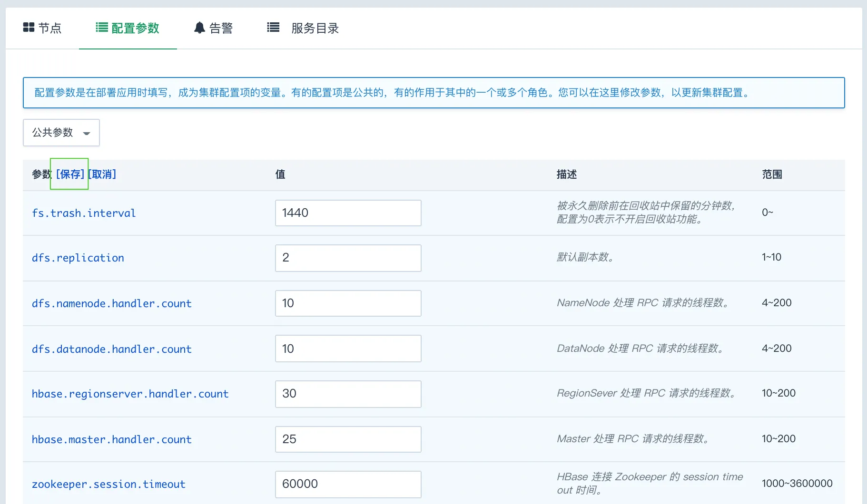Viewport: 867px width, 504px height.
Task: Click the [取消] link to cancel edits
Action: (102, 174)
